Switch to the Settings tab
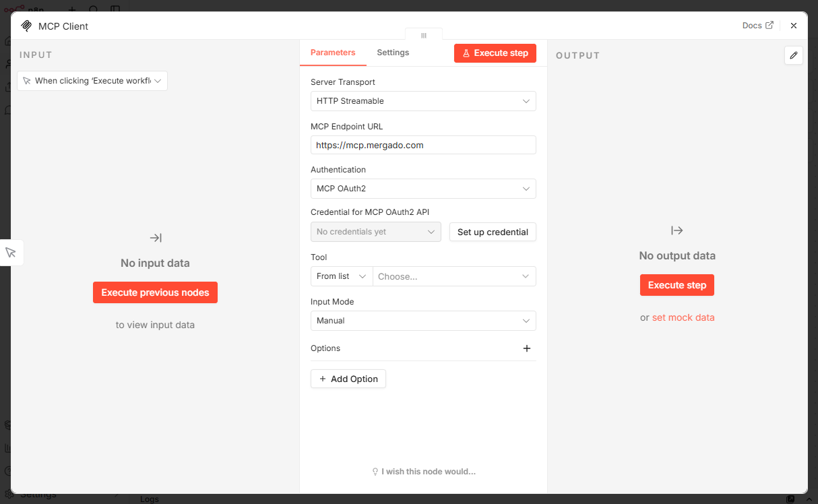Image resolution: width=818 pixels, height=504 pixels. tap(393, 53)
